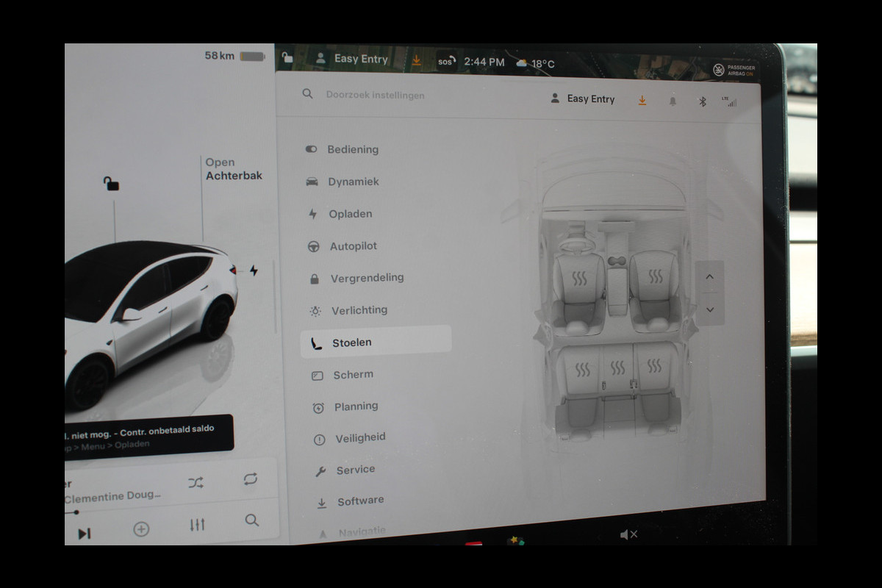Skip to next track
The width and height of the screenshot is (882, 588).
[85, 534]
